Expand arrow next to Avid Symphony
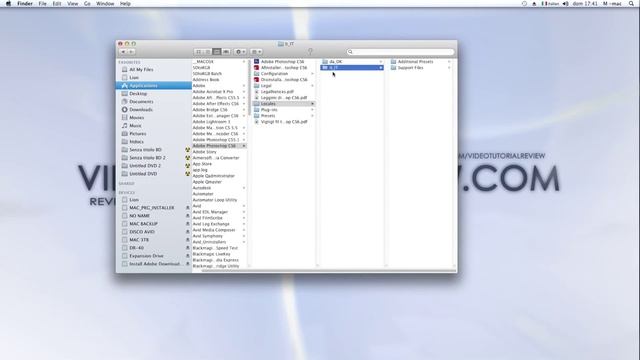This screenshot has height=360, width=640. [x=244, y=236]
